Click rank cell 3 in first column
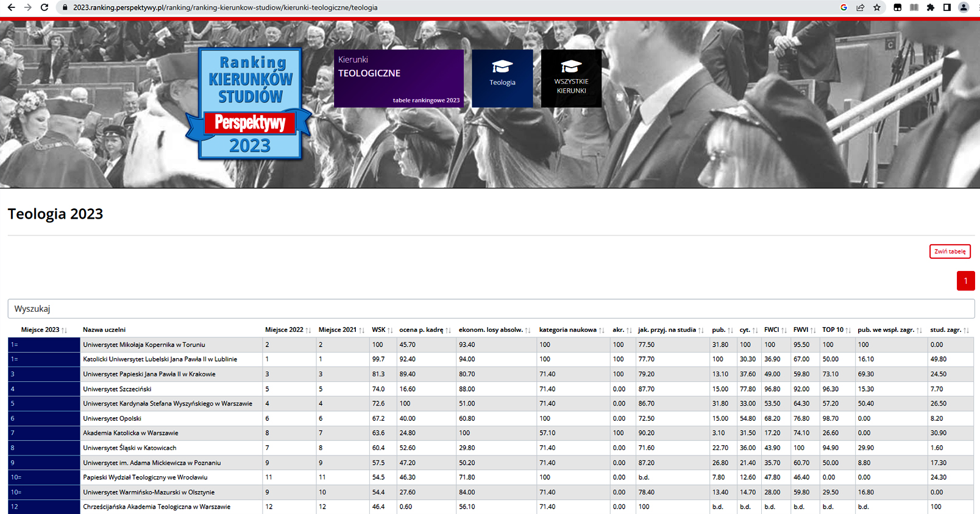Viewport: 980px width, 514px height. pos(44,374)
